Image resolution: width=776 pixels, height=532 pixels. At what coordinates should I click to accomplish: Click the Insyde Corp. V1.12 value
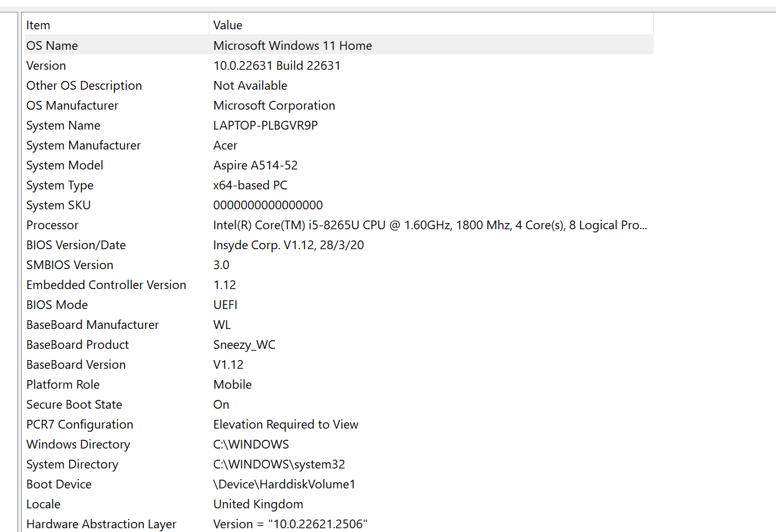[x=289, y=245]
